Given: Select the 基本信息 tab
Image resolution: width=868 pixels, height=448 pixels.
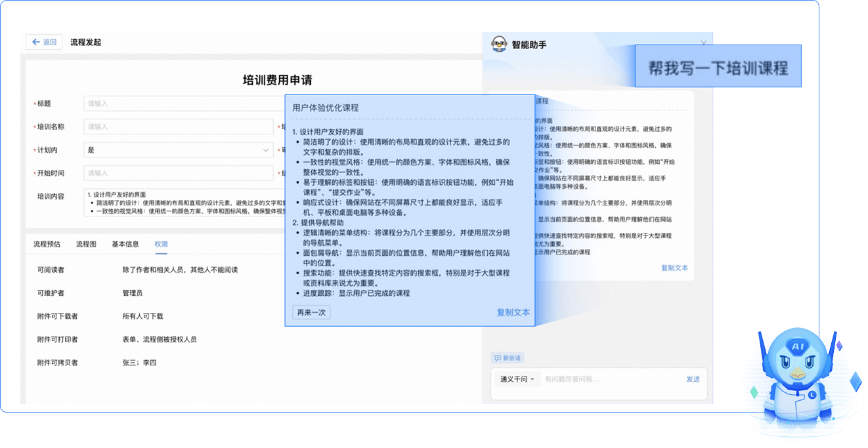Looking at the screenshot, I should 125,244.
